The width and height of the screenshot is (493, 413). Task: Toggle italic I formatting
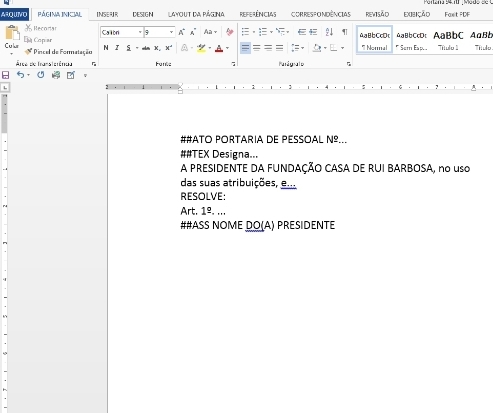tap(117, 48)
